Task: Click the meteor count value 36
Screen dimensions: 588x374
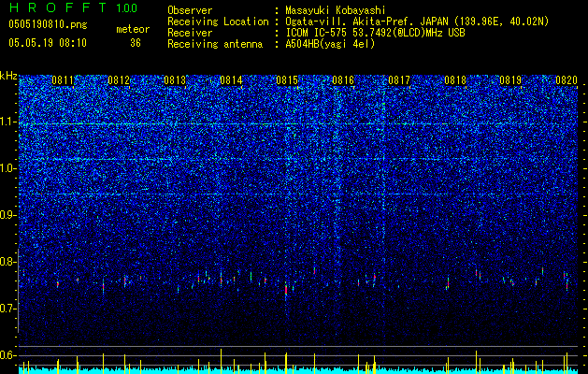Action: 136,43
